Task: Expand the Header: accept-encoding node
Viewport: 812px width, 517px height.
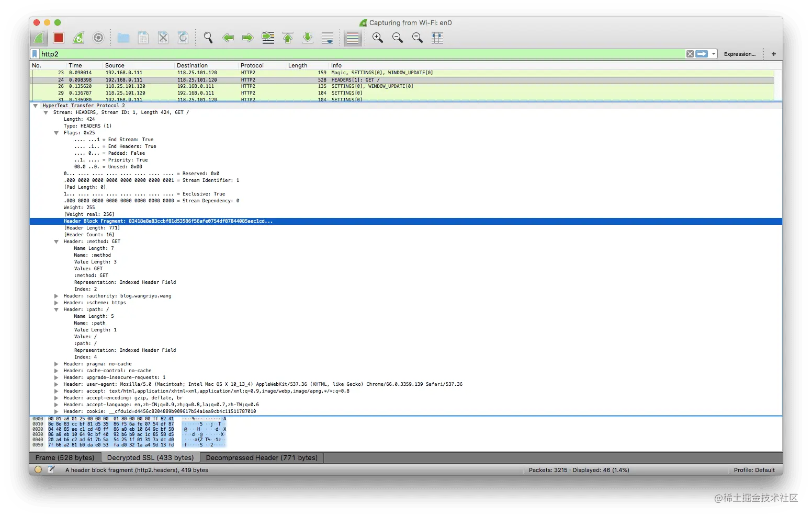Action: [x=57, y=398]
